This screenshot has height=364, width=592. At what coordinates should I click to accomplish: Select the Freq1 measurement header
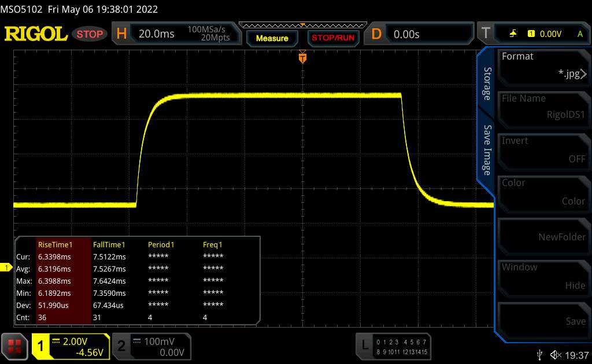(x=213, y=245)
